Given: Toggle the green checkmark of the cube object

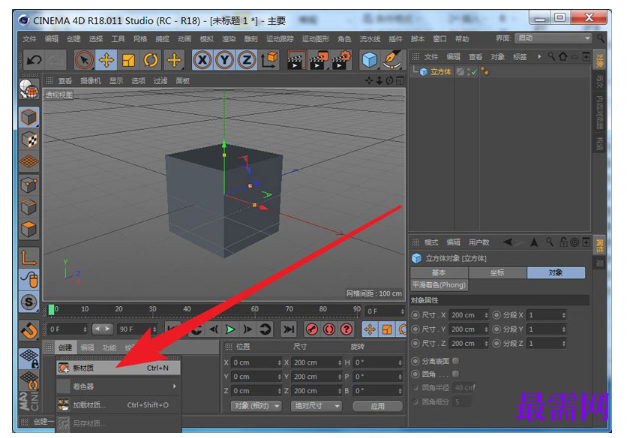Looking at the screenshot, I should pyautogui.click(x=475, y=72).
